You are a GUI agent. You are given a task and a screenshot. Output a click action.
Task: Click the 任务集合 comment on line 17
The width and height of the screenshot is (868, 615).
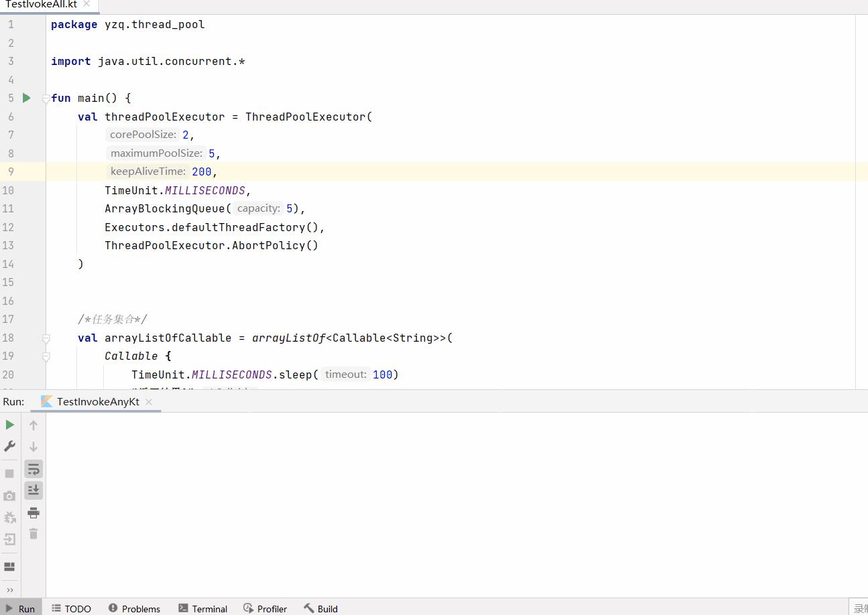[x=113, y=319]
